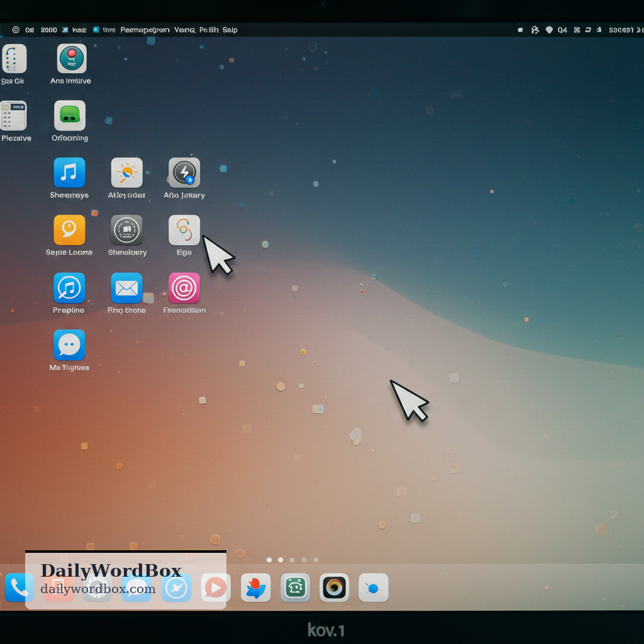Open the sun weather Atiej odet app

pyautogui.click(x=127, y=172)
